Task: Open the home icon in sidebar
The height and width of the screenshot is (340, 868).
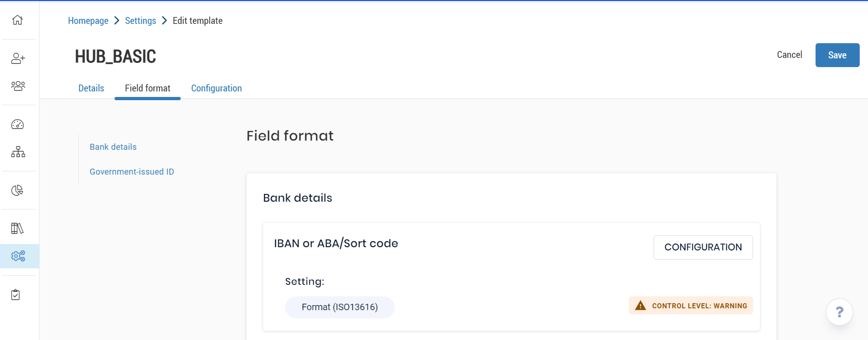Action: [17, 20]
